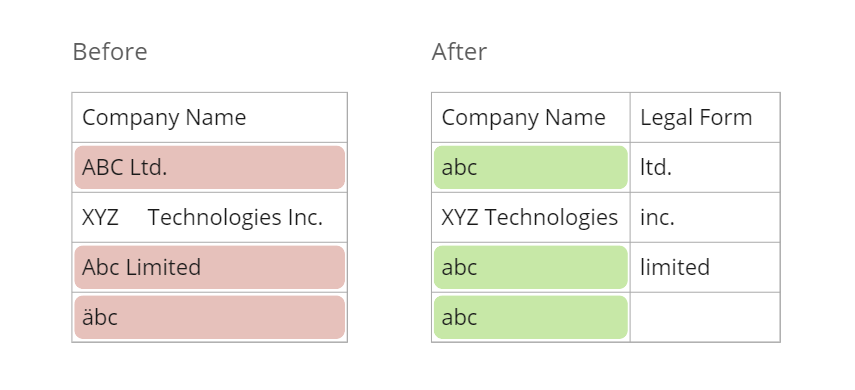The image size is (855, 390).
Task: Select the red ABC Ltd. cell
Action: (x=209, y=167)
